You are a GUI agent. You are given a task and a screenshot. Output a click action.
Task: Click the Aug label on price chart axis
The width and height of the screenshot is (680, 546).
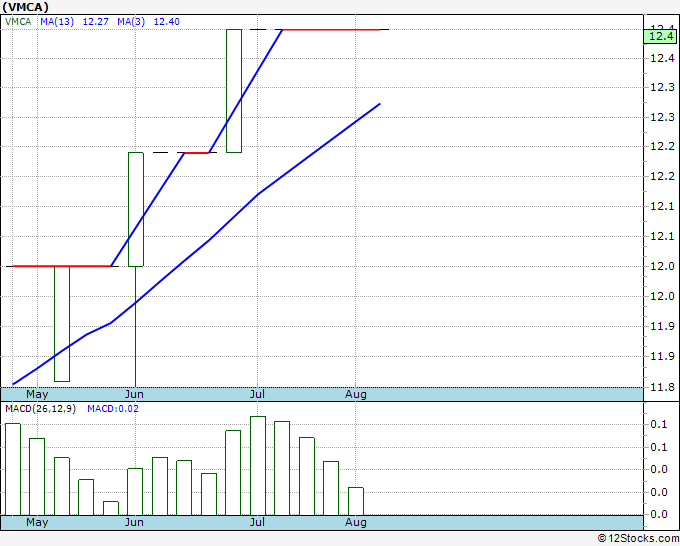click(x=356, y=394)
